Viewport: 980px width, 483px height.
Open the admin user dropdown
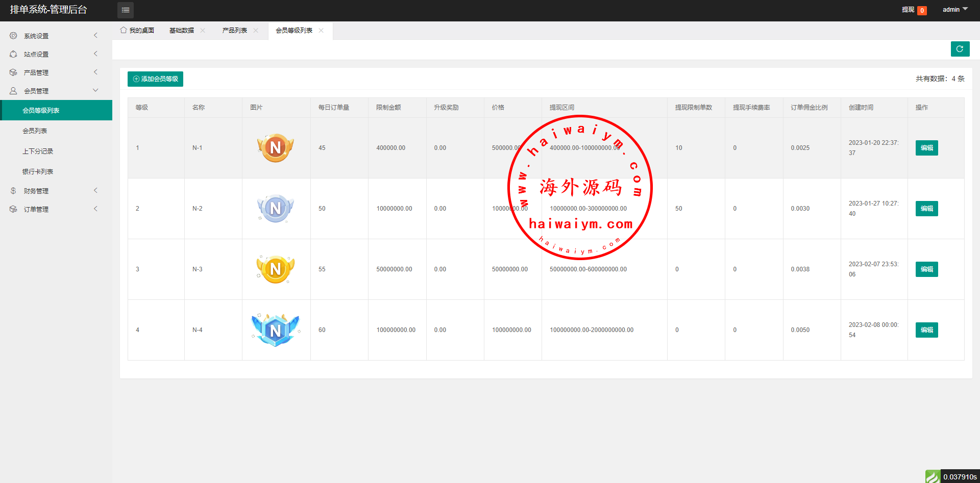[x=954, y=10]
